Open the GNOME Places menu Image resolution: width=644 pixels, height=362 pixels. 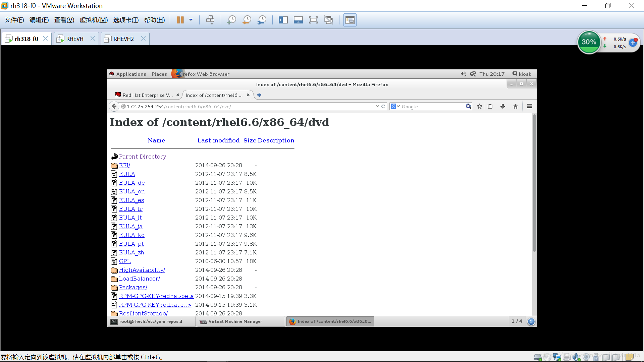pos(159,74)
